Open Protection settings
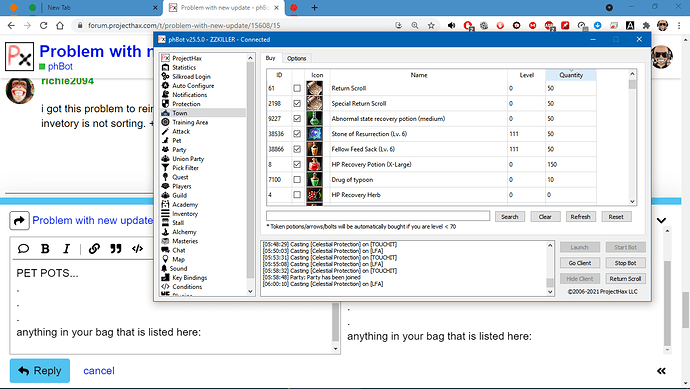This screenshot has height=389, width=690. [186, 104]
